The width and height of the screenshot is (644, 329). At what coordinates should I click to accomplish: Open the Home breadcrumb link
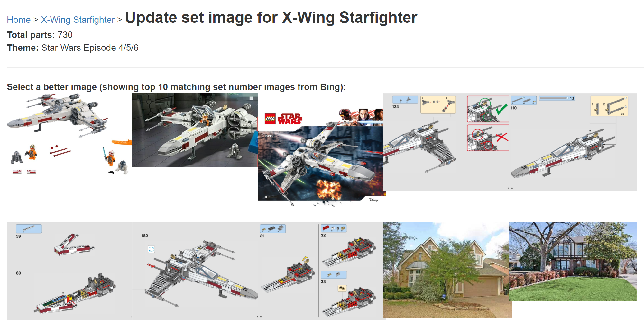19,20
